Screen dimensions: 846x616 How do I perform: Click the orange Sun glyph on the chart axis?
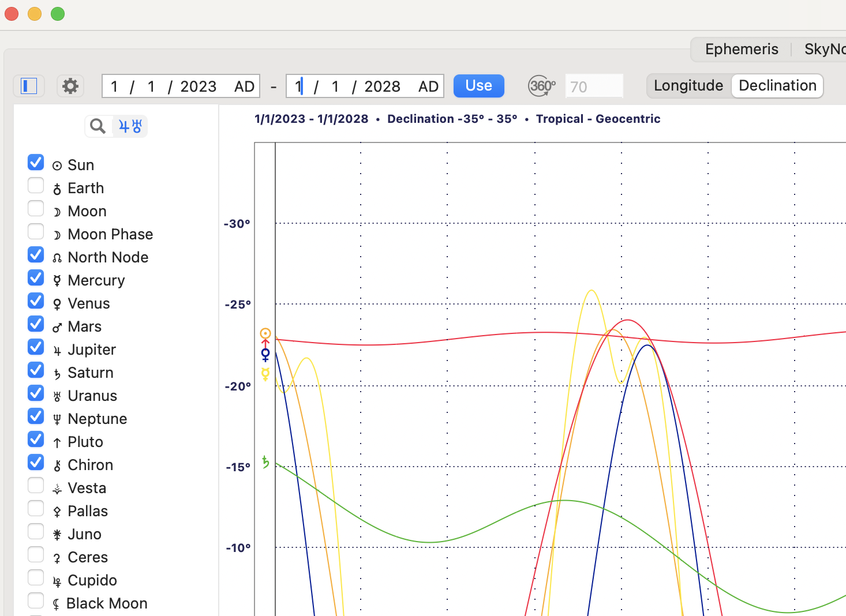(x=265, y=333)
